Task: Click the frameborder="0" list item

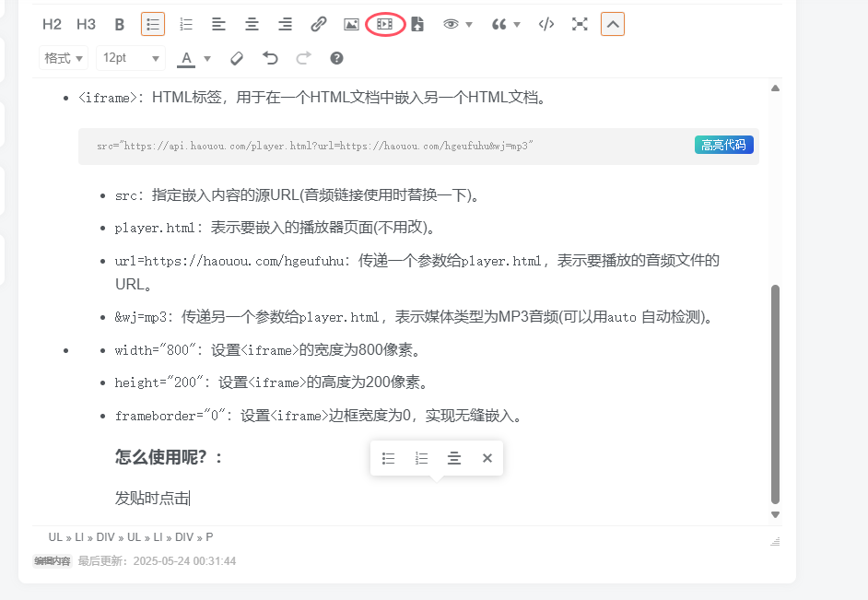Action: click(318, 415)
